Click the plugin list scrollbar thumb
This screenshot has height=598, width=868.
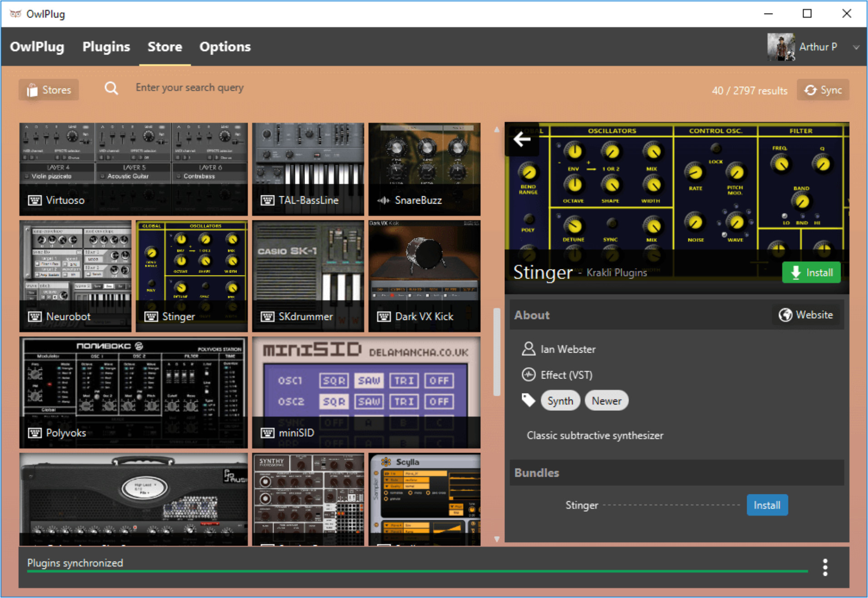pos(497,352)
